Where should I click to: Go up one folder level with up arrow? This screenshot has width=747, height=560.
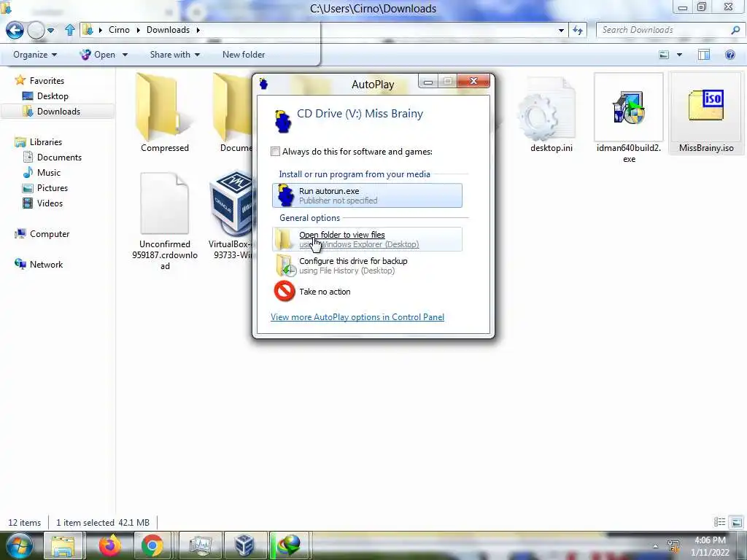(x=69, y=30)
